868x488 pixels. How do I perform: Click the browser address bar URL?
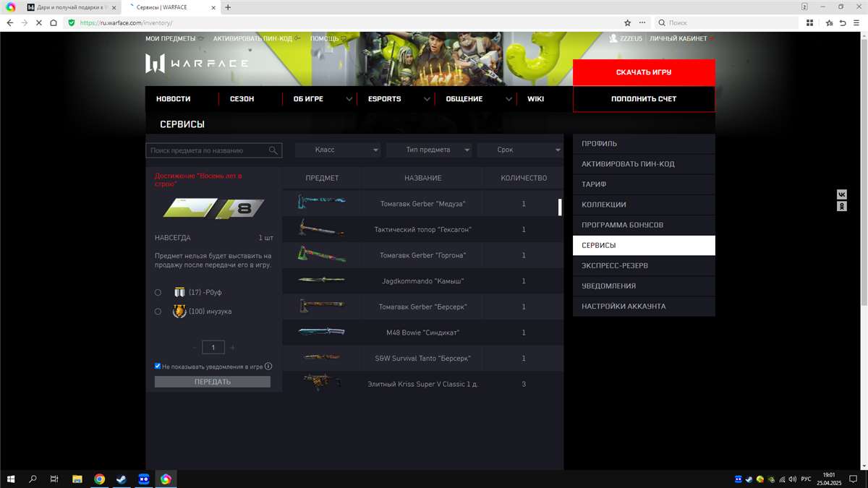[x=127, y=23]
